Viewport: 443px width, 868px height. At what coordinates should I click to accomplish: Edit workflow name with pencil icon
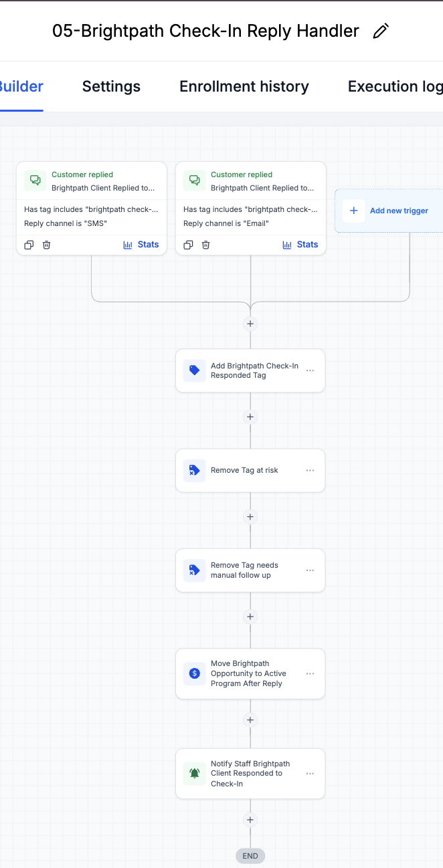[381, 31]
